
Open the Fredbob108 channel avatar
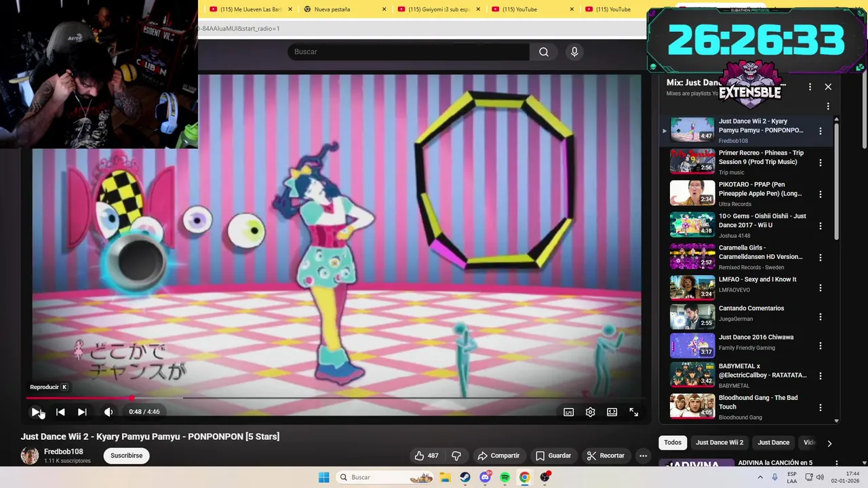30,455
